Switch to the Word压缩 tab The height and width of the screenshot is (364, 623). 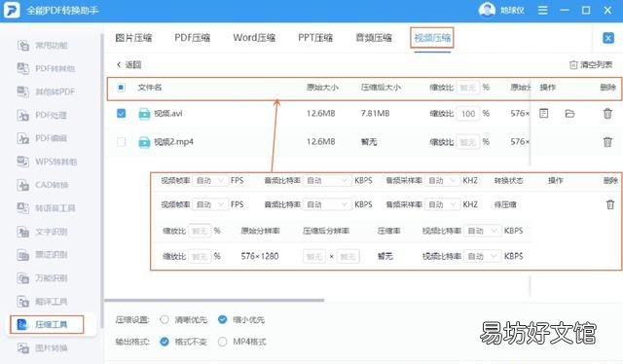[x=254, y=38]
